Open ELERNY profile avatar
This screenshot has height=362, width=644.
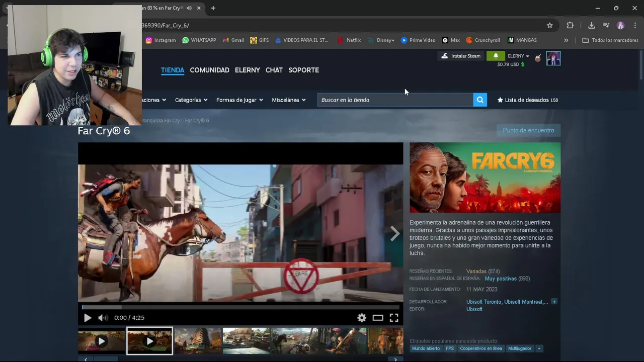click(553, 58)
